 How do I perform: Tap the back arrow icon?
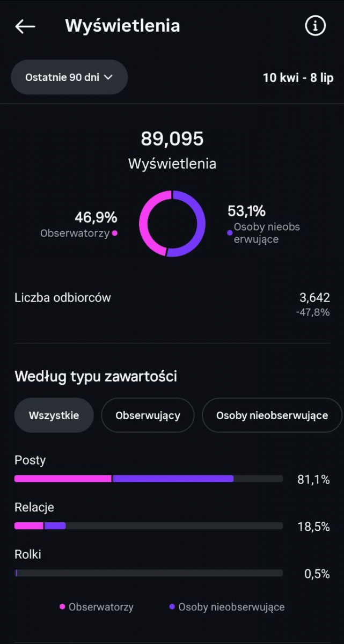[x=25, y=26]
